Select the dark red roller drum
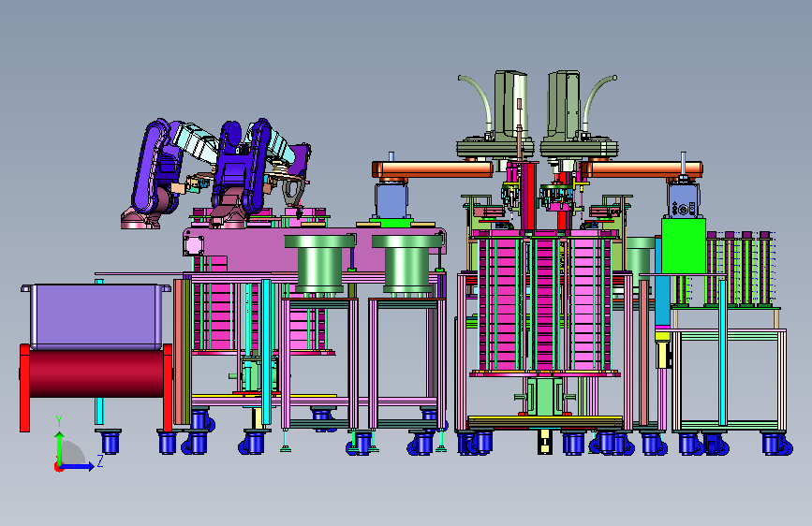 96,373
